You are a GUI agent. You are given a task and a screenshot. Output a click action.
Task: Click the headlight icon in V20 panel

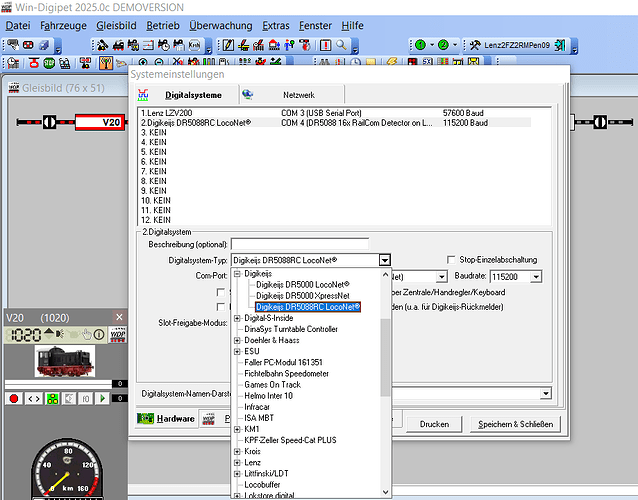60,334
